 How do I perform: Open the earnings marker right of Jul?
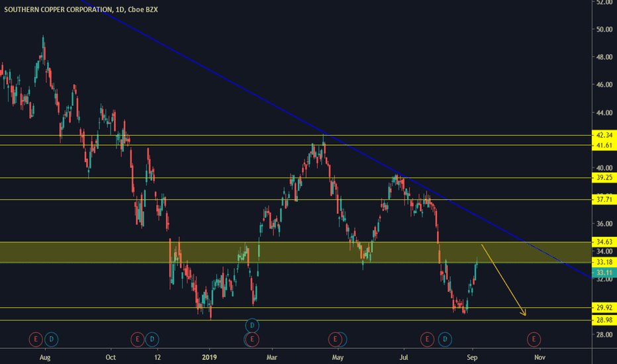[427, 340]
